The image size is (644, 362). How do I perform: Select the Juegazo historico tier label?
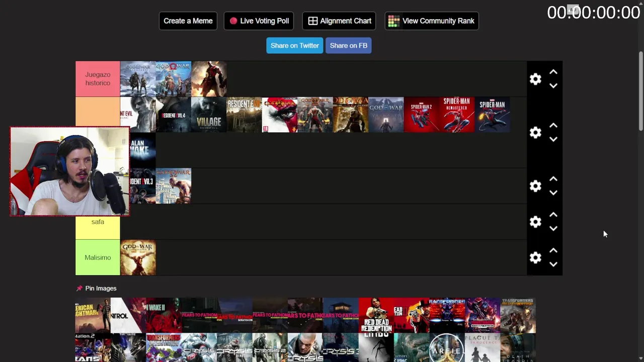click(x=98, y=79)
